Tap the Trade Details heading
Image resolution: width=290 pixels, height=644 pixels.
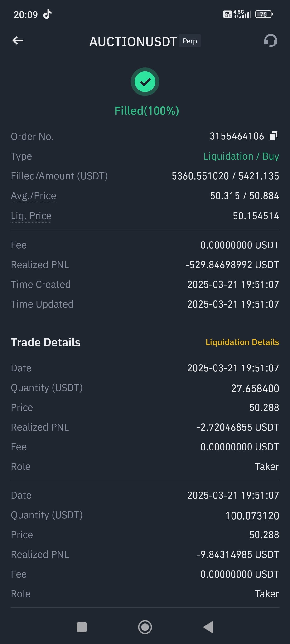[46, 342]
